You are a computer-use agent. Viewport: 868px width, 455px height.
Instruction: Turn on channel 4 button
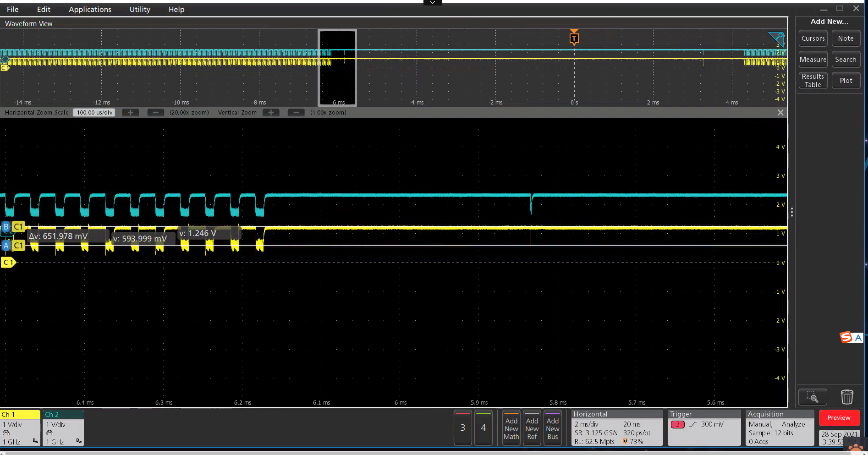pos(483,428)
